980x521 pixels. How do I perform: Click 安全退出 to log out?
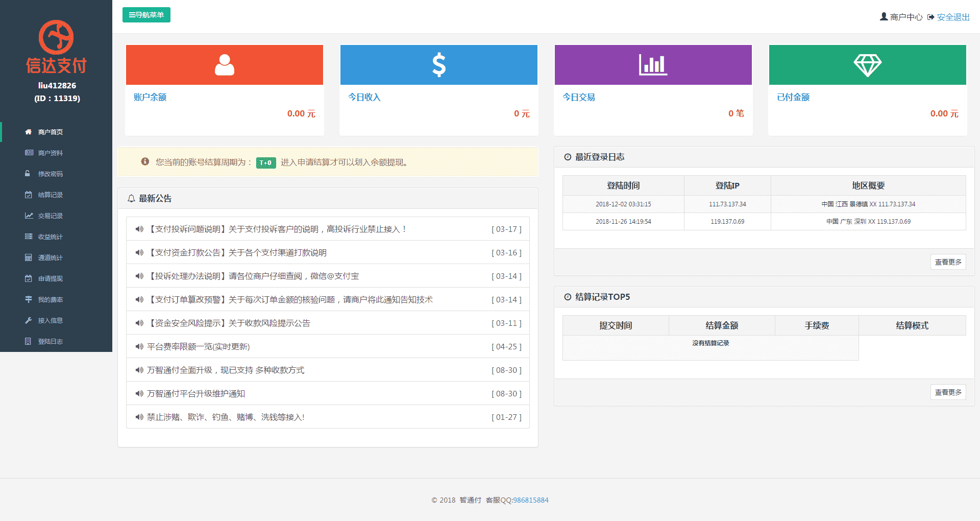pyautogui.click(x=952, y=17)
